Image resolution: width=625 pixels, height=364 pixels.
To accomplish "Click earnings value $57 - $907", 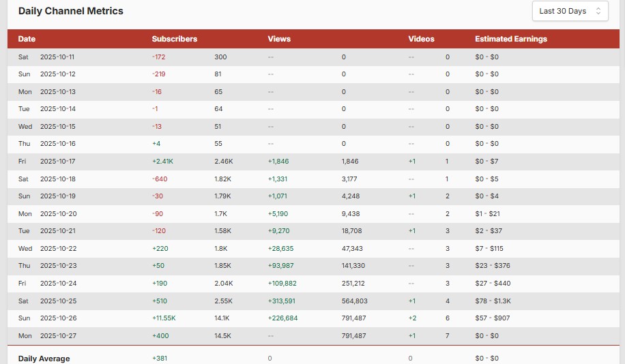I will pyautogui.click(x=492, y=318).
